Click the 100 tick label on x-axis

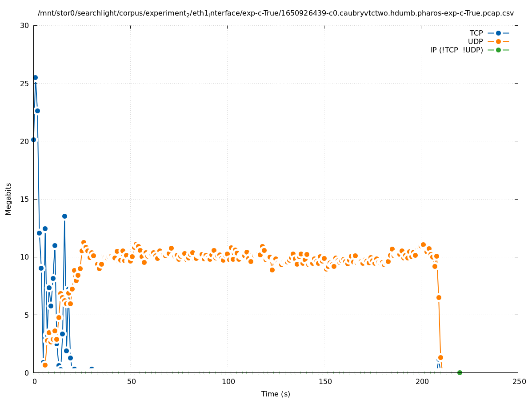pyautogui.click(x=228, y=382)
